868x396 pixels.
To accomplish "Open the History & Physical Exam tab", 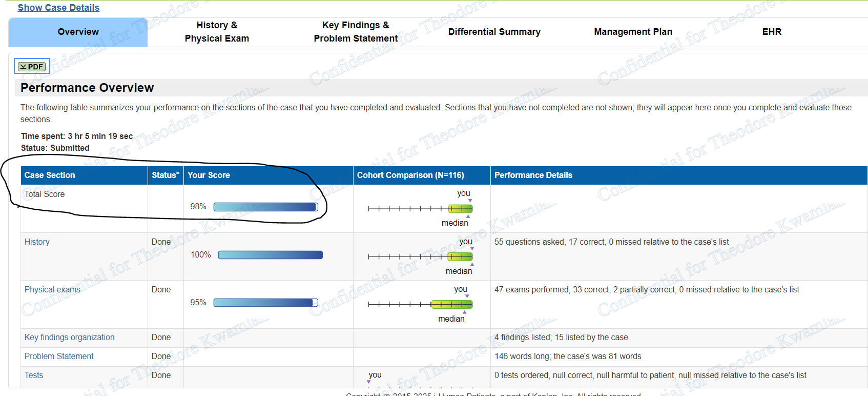I will click(217, 32).
